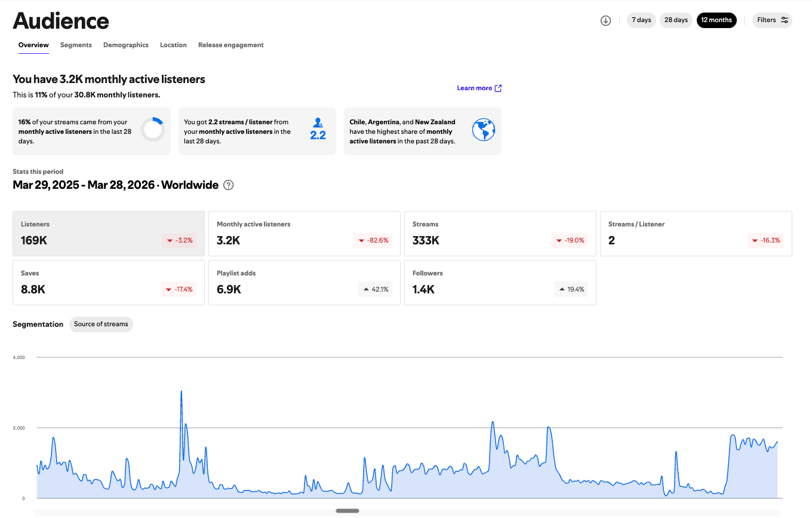Open the Release engagement tab

coord(231,45)
